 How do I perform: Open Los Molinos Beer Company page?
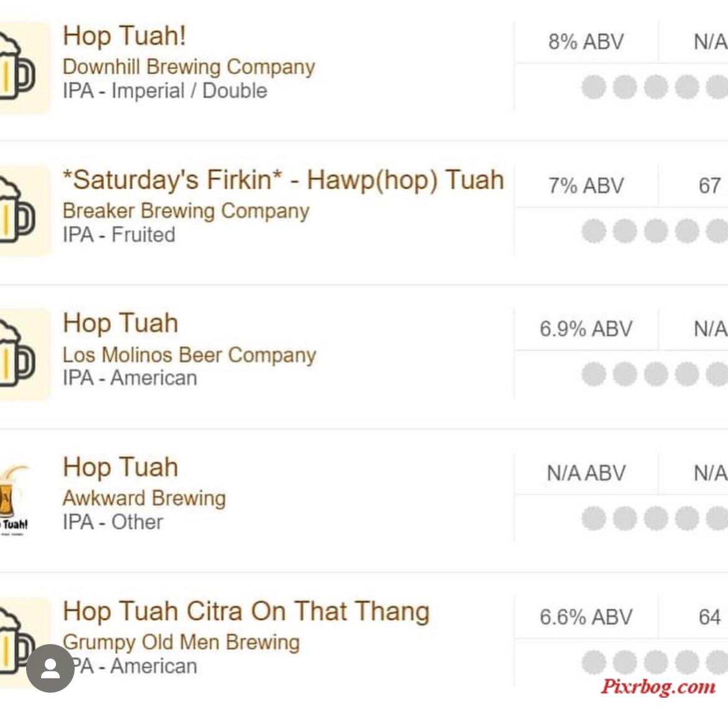tap(189, 355)
